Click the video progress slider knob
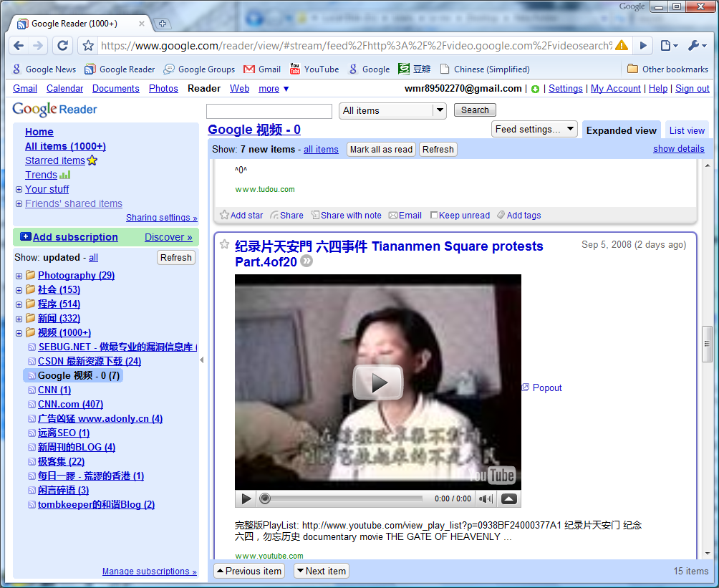This screenshot has height=588, width=719. 264,498
